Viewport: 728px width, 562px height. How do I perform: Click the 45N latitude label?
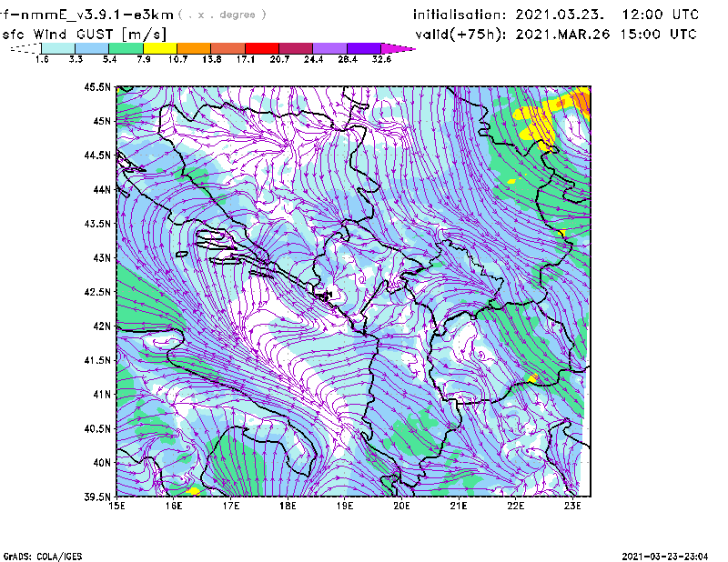click(102, 121)
